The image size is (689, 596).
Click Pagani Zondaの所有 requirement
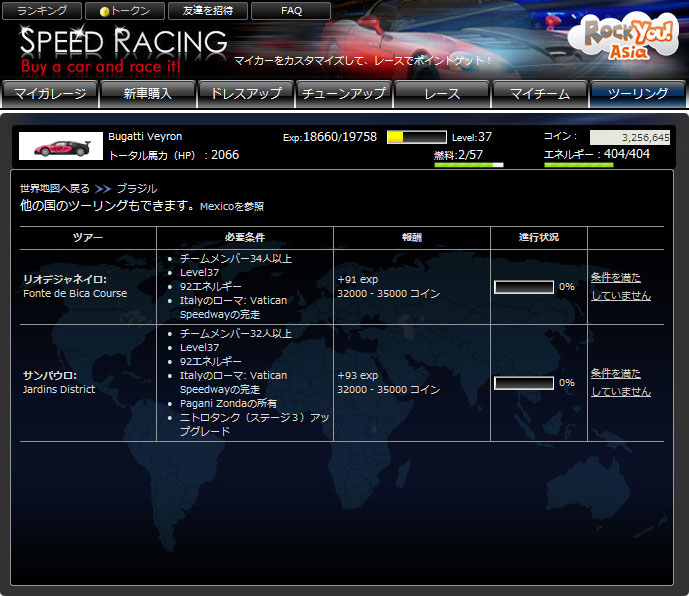coord(228,403)
